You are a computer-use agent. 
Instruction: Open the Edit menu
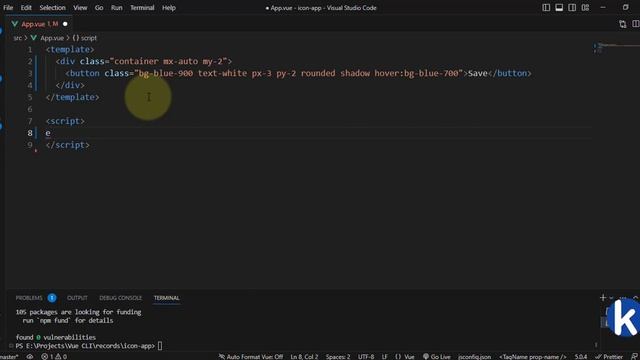[26, 8]
